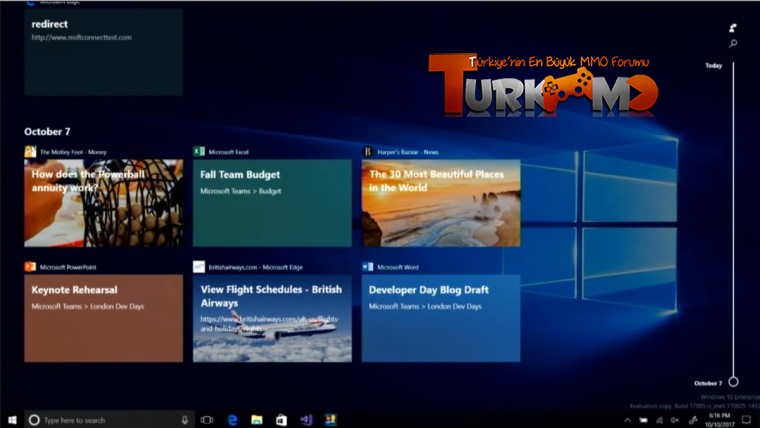760x428 pixels.
Task: Click the Microsoft Word icon above Blog Draft
Action: (x=367, y=267)
